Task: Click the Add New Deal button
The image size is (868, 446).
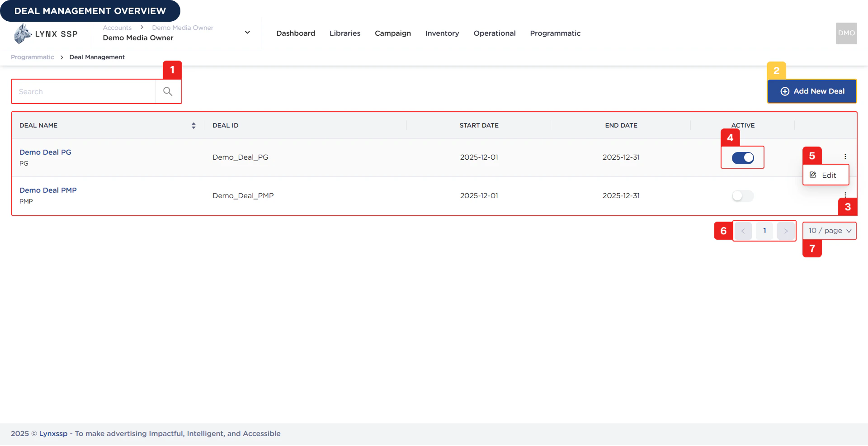Action: [811, 91]
